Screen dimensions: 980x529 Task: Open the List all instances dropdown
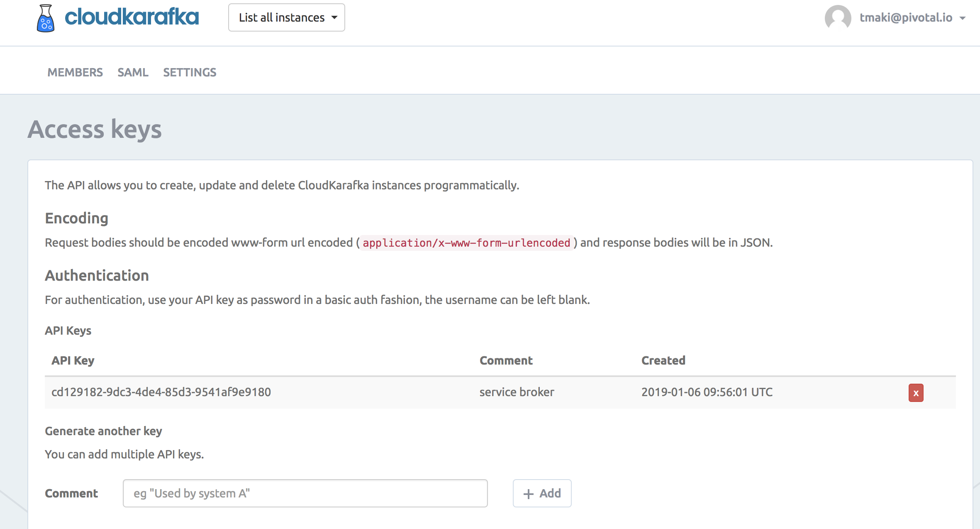tap(286, 17)
